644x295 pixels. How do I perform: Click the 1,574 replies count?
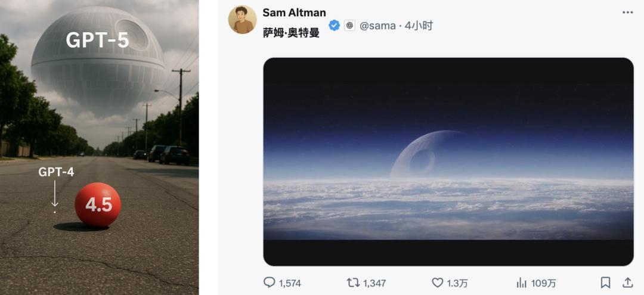point(290,283)
